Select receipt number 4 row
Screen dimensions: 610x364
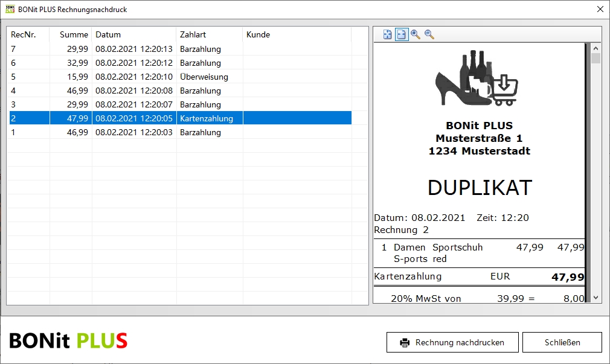[181, 91]
